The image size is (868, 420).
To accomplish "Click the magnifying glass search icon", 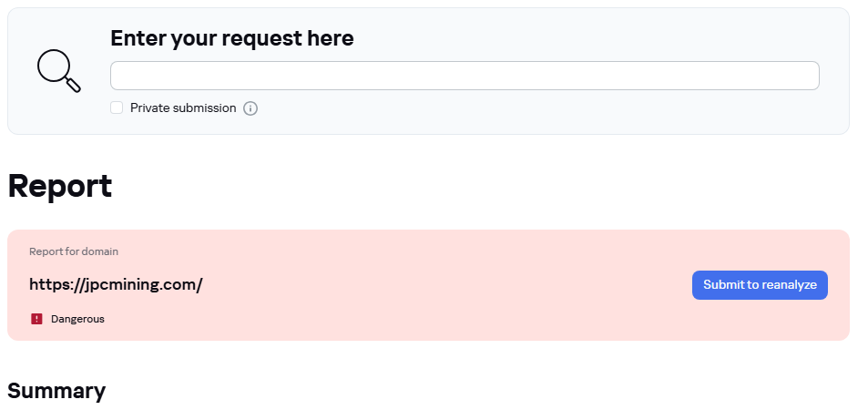I will (x=58, y=71).
